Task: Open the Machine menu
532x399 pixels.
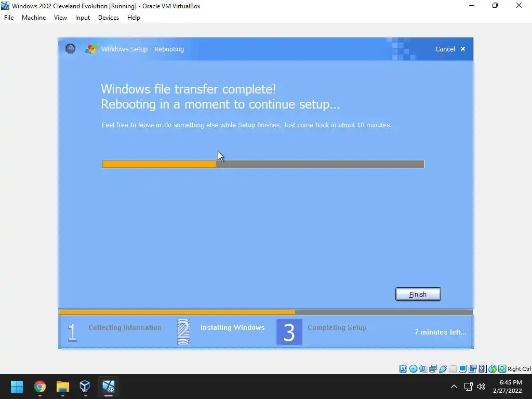Action: pos(34,18)
